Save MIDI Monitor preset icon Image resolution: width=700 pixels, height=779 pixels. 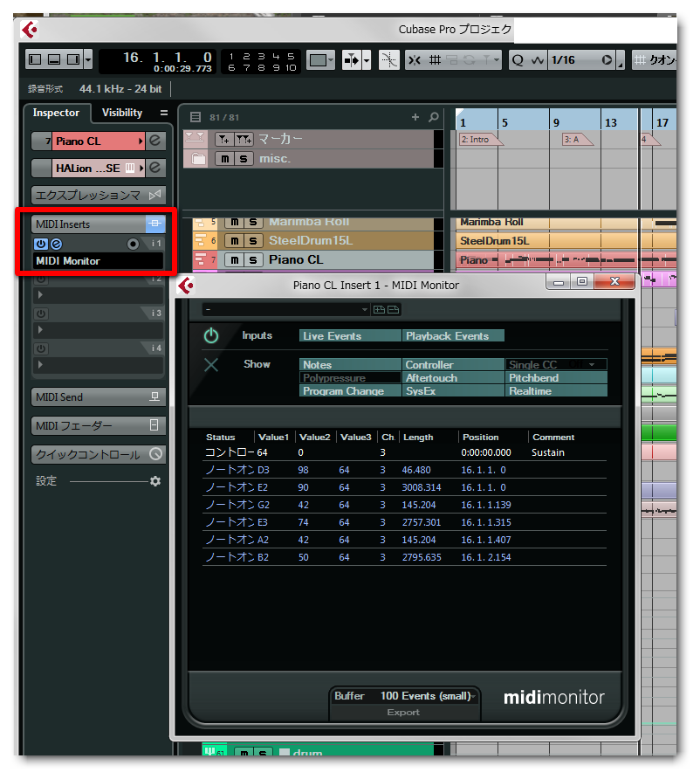click(380, 309)
